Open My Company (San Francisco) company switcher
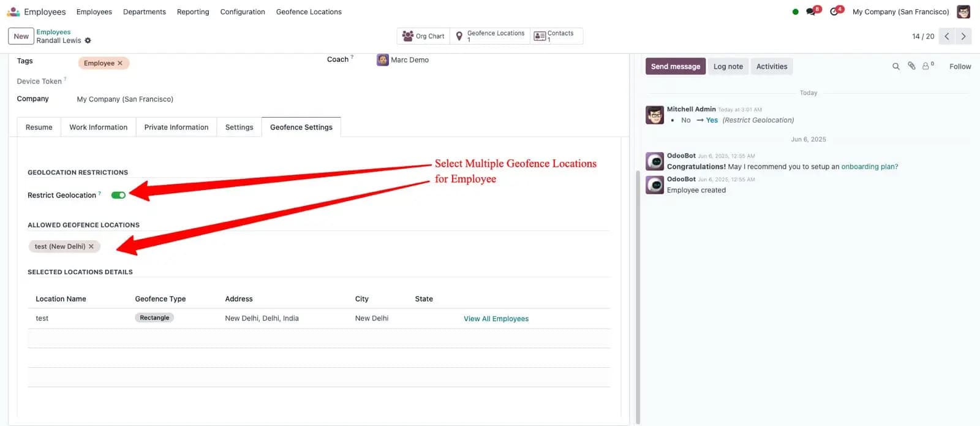This screenshot has width=980, height=426. 900,12
